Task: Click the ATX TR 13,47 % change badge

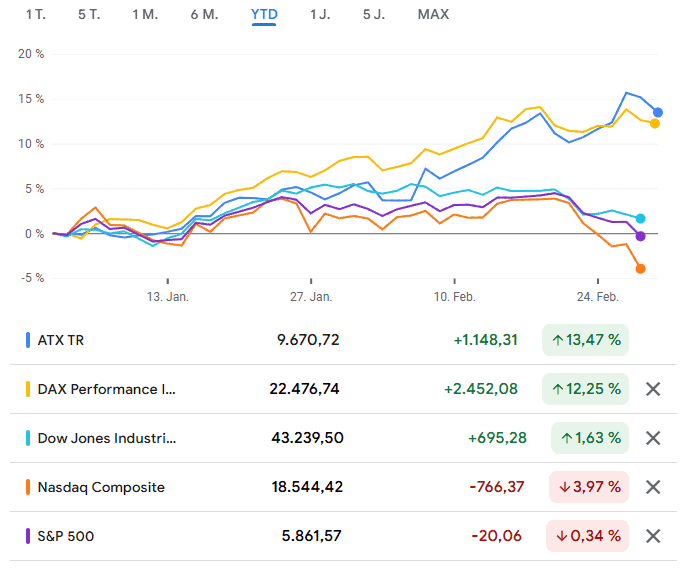Action: click(x=585, y=340)
